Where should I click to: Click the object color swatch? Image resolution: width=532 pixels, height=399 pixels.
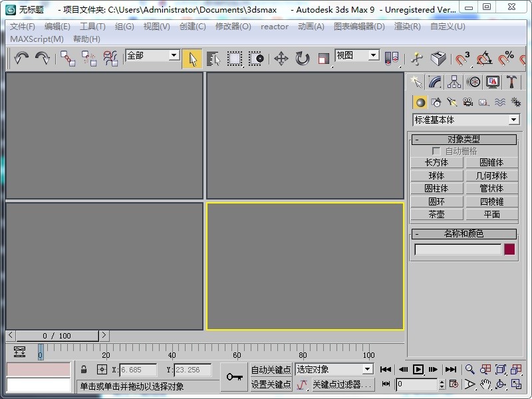(x=508, y=248)
